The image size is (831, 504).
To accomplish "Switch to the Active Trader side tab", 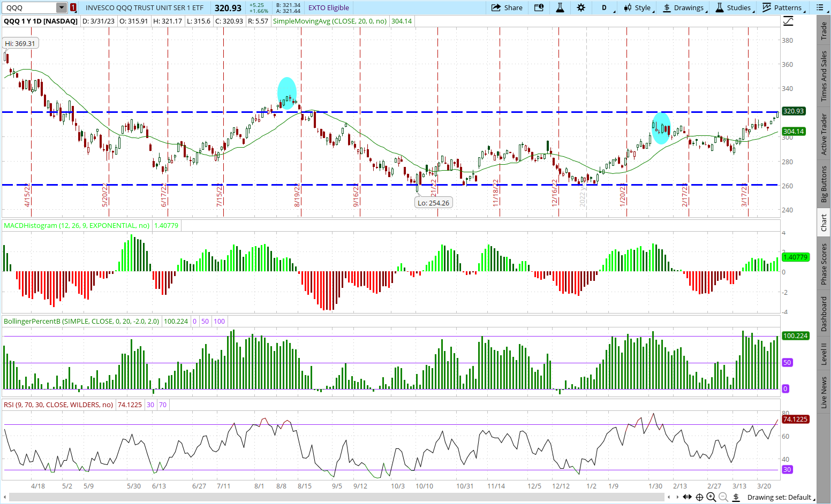I will coord(824,134).
